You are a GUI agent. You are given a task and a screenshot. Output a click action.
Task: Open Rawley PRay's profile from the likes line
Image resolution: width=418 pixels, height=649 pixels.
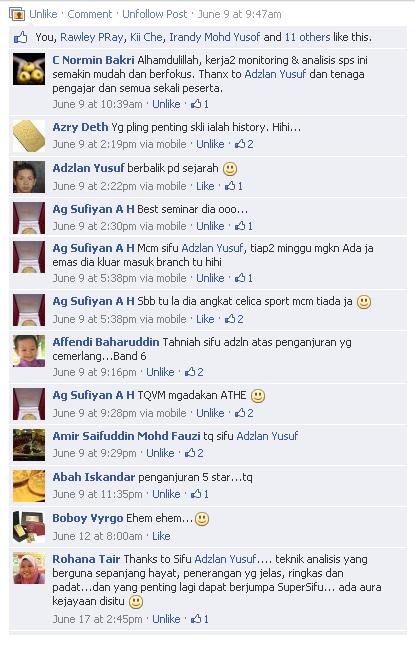point(92,37)
